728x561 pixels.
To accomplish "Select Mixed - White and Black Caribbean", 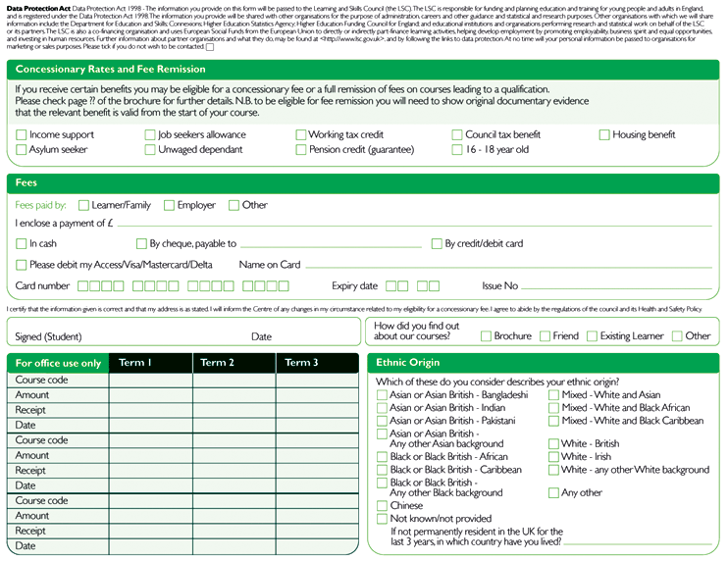I will click(x=553, y=421).
